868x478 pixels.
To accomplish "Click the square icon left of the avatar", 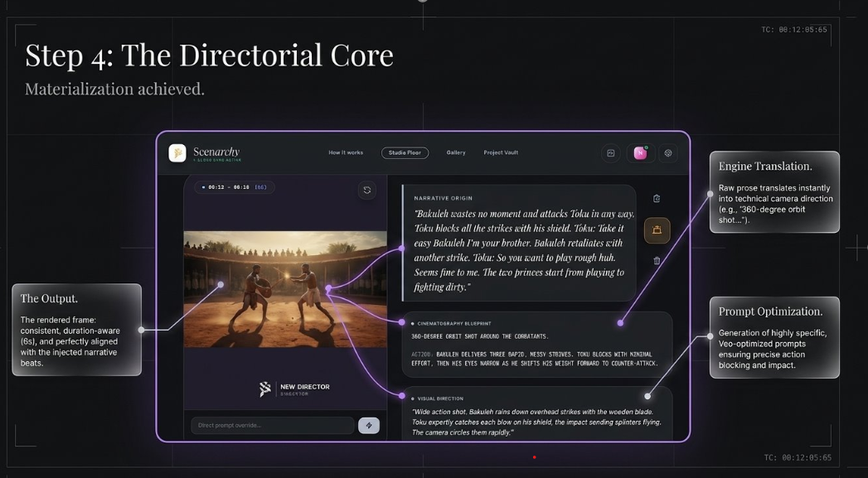I will coord(611,153).
